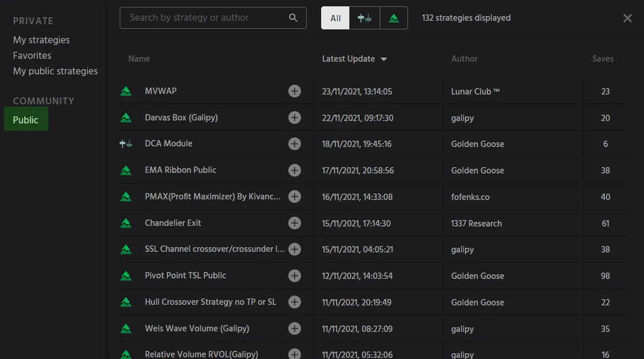
Task: Filter by the double-plus module type
Action: click(x=365, y=18)
